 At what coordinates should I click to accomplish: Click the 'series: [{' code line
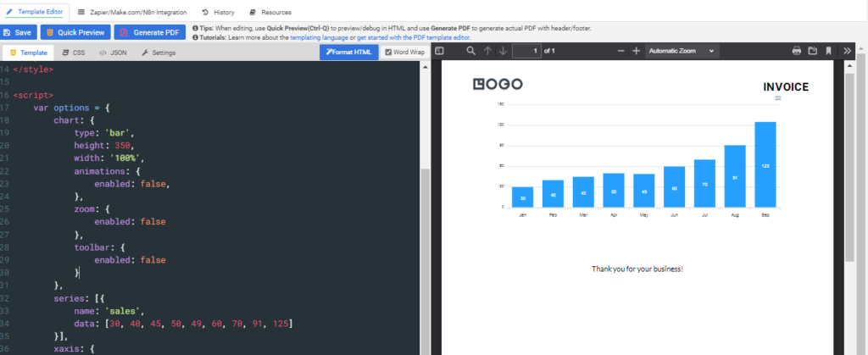(79, 297)
